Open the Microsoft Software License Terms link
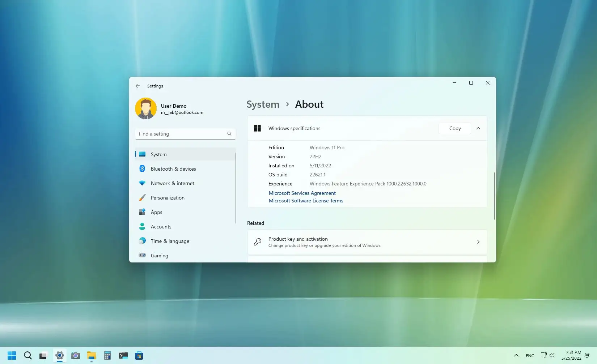This screenshot has width=597, height=364. tap(306, 201)
